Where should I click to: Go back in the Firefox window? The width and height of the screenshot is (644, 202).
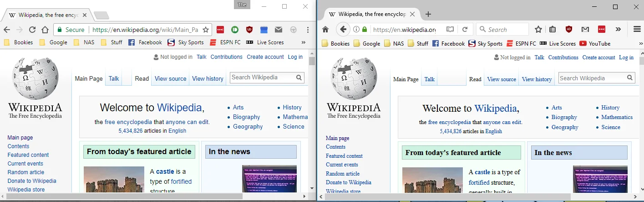343,29
